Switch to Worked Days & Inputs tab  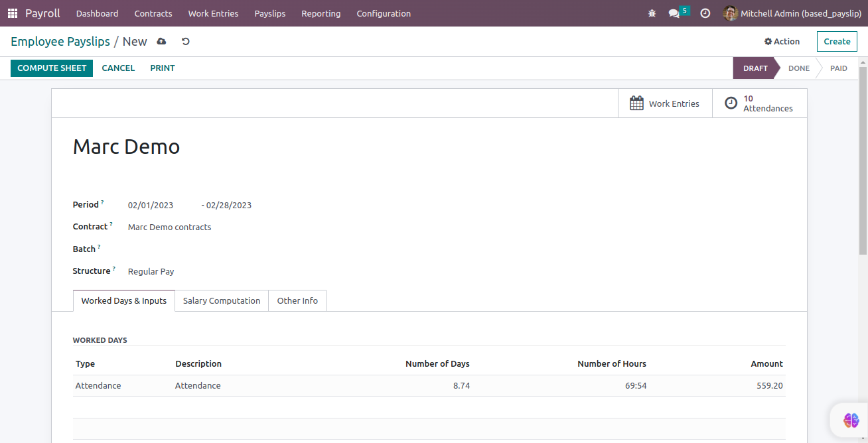124,300
